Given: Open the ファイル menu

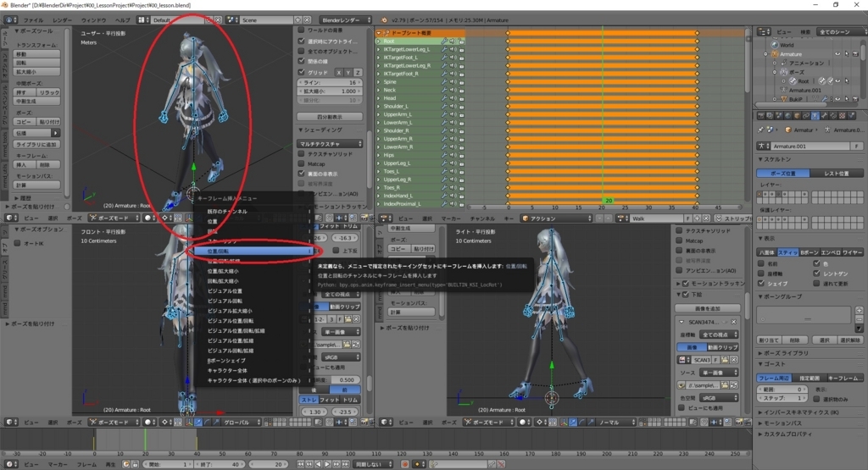Looking at the screenshot, I should (33, 20).
